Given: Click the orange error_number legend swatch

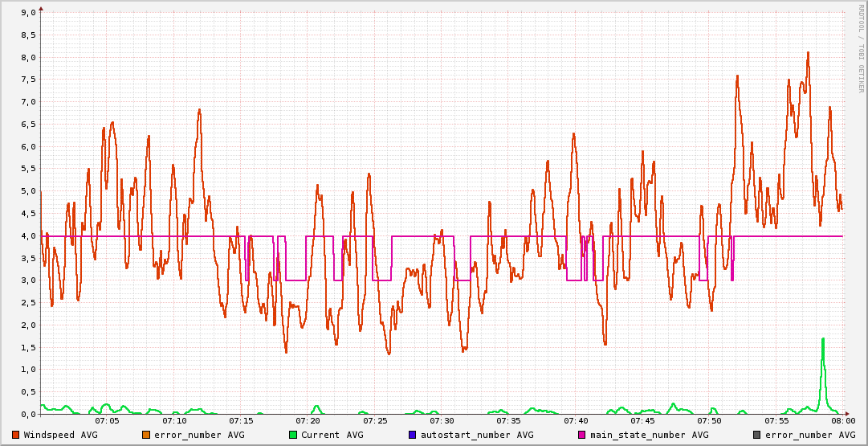Looking at the screenshot, I should tap(146, 435).
